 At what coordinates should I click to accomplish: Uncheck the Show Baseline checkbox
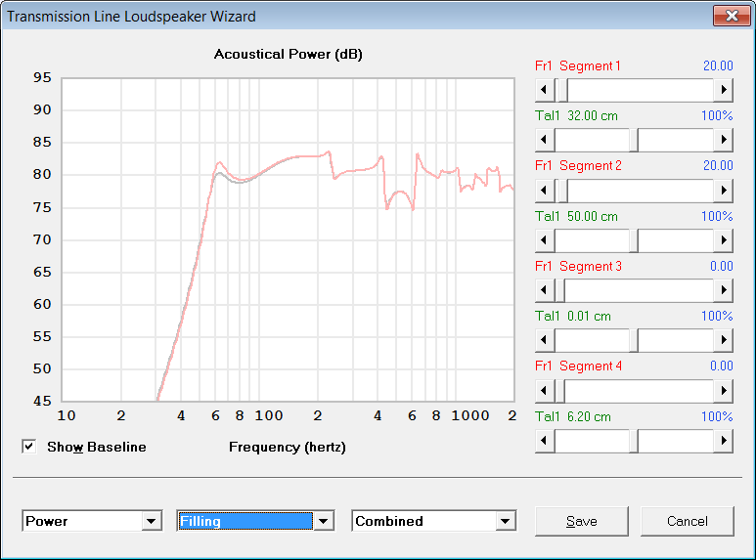[29, 447]
